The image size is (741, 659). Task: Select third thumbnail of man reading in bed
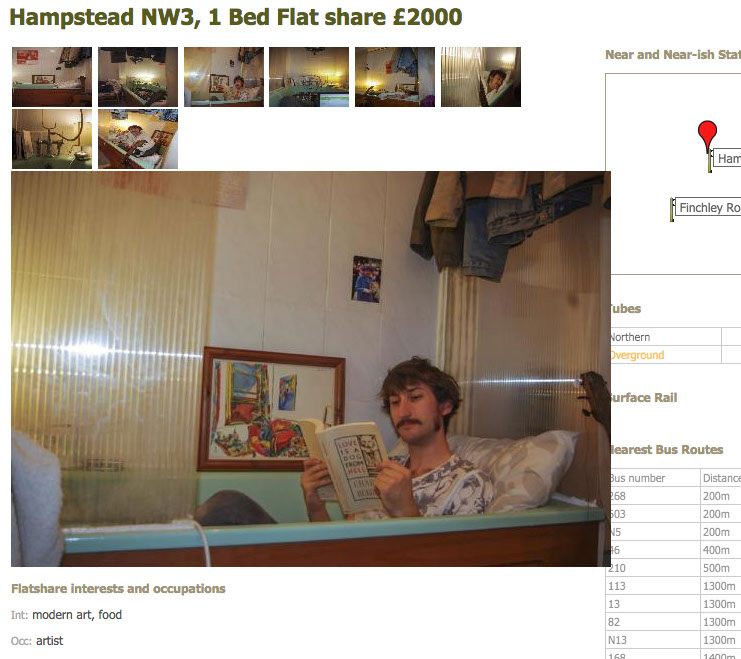click(x=224, y=77)
